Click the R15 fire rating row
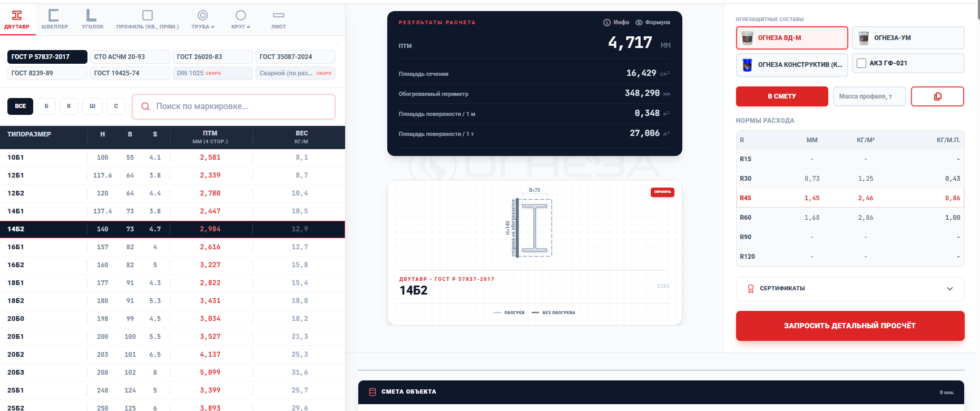Screen dimensions: 980x411 coord(850,159)
